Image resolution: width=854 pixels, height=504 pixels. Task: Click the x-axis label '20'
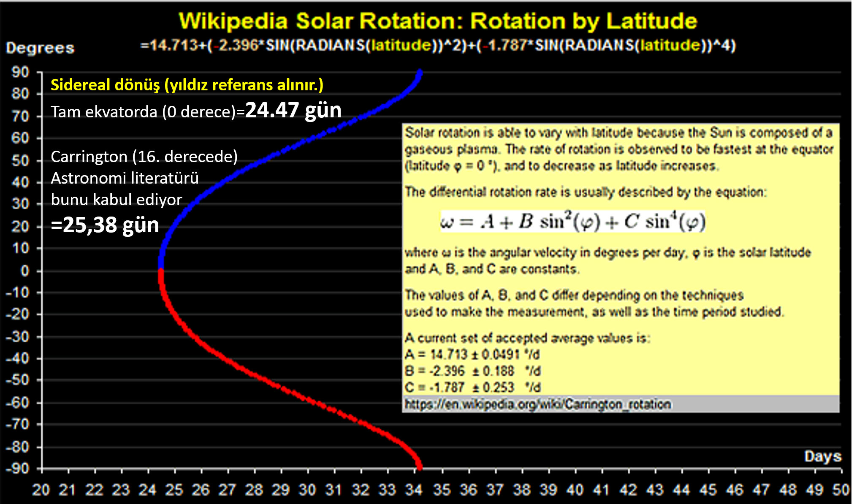[x=41, y=490]
